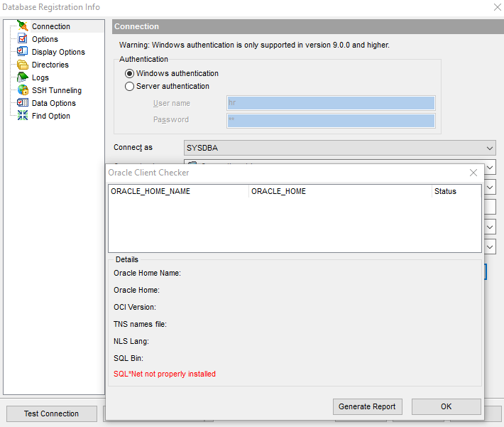Screen dimensions: 504x427
Task: Click the OCI Version label
Action: pyautogui.click(x=135, y=308)
